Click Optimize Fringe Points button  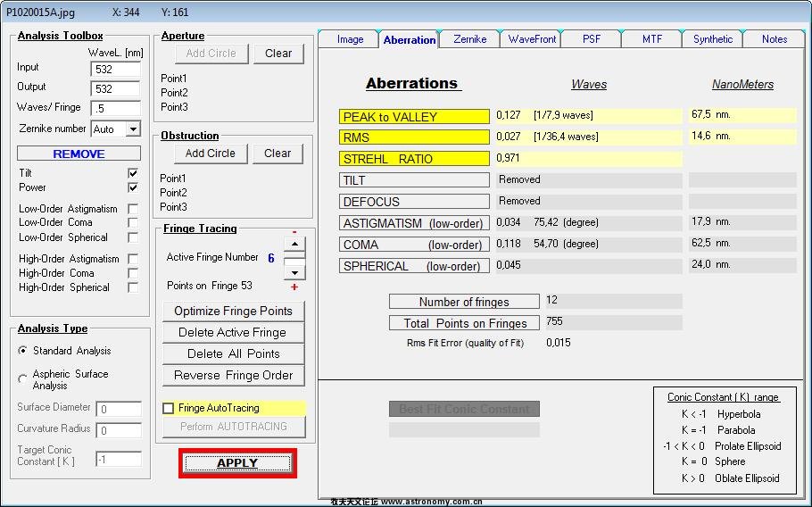[233, 311]
